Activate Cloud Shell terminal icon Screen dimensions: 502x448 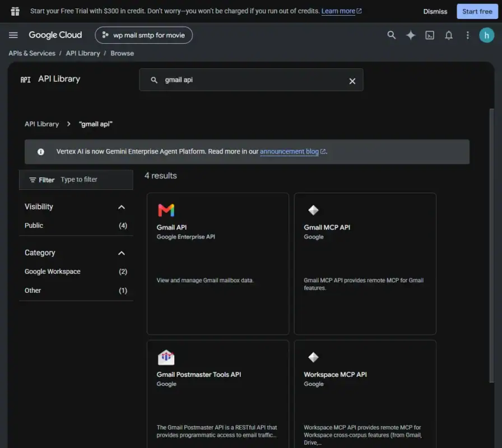[430, 35]
